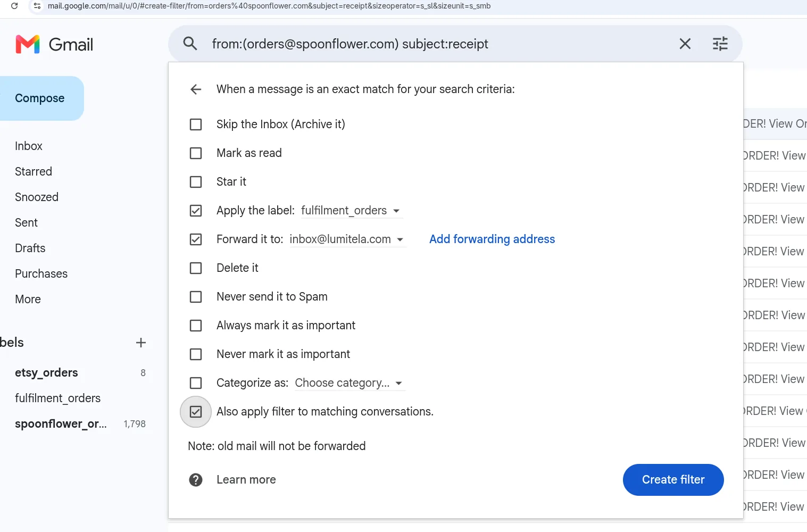Open the fulfilment_orders label dropdown
Viewport: 807px width, 532px height.
click(351, 211)
